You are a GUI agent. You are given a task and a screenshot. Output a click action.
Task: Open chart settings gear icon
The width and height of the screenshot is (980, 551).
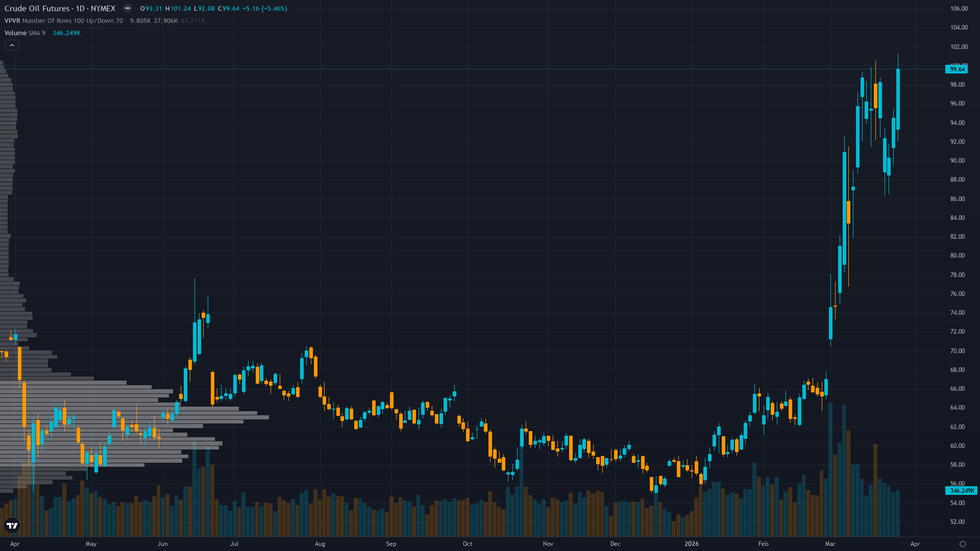coord(963,544)
